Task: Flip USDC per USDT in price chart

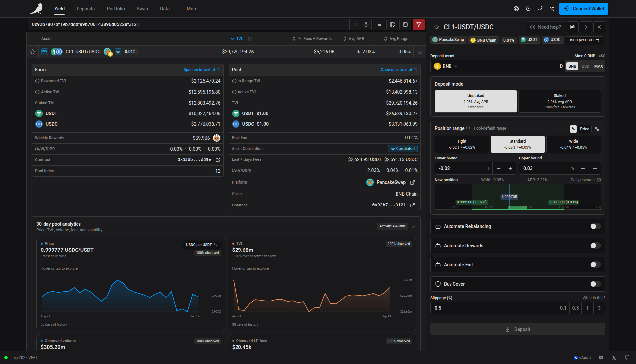Action: pos(201,245)
